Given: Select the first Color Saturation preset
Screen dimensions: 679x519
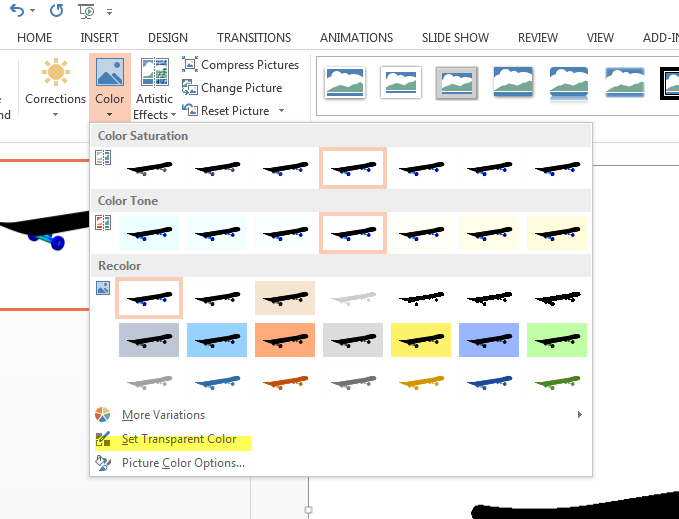Looking at the screenshot, I should [x=149, y=167].
